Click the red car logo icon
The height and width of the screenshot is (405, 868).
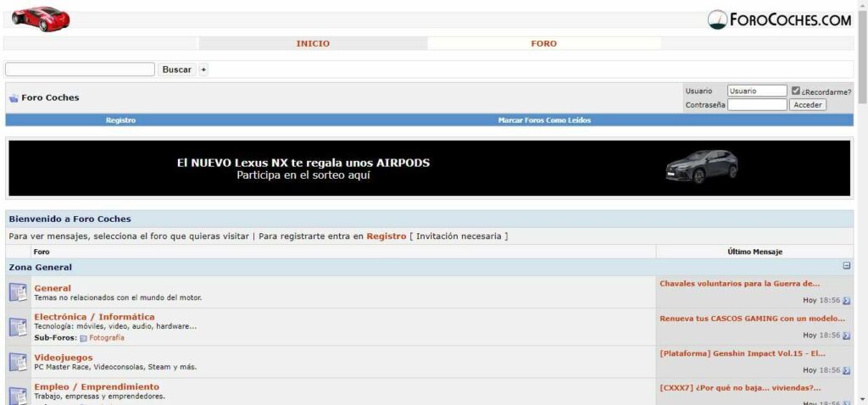[x=41, y=18]
